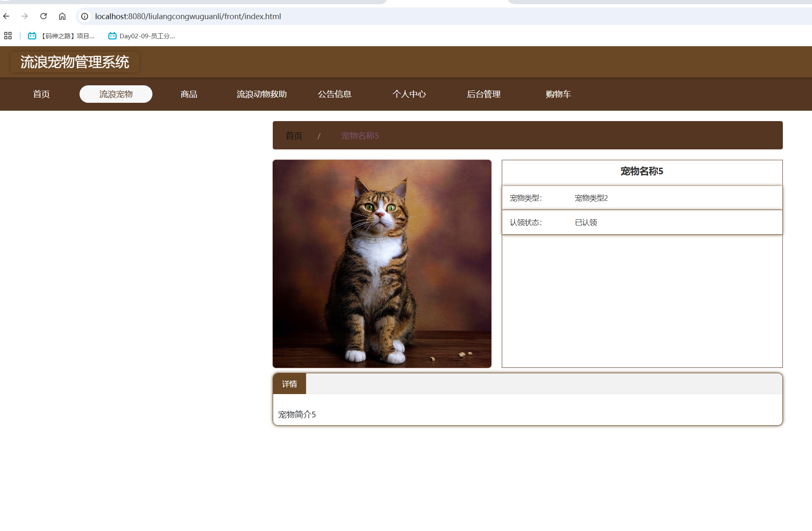Go to 首页 in navigation menu
Image resolution: width=812 pixels, height=531 pixels.
[42, 94]
